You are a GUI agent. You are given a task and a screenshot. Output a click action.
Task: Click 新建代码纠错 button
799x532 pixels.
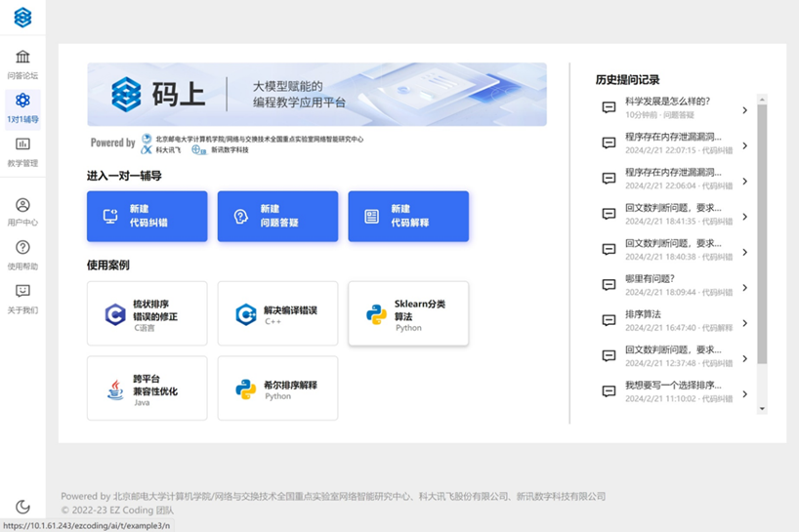(x=147, y=216)
